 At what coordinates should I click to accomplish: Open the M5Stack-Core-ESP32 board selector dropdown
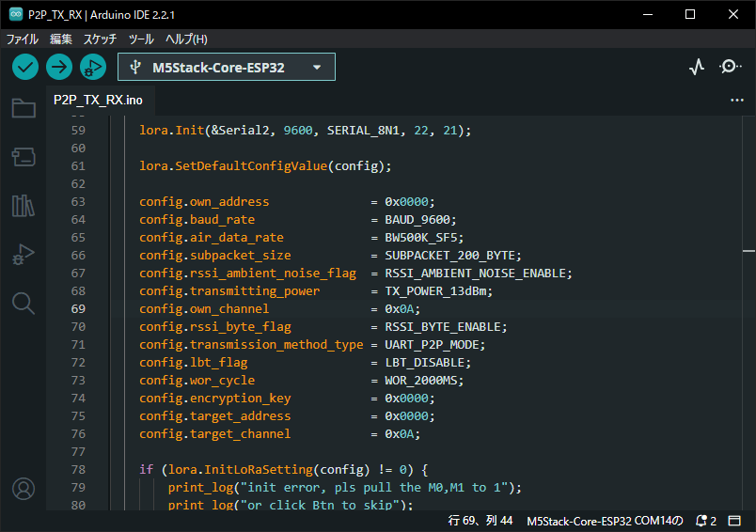click(x=227, y=67)
